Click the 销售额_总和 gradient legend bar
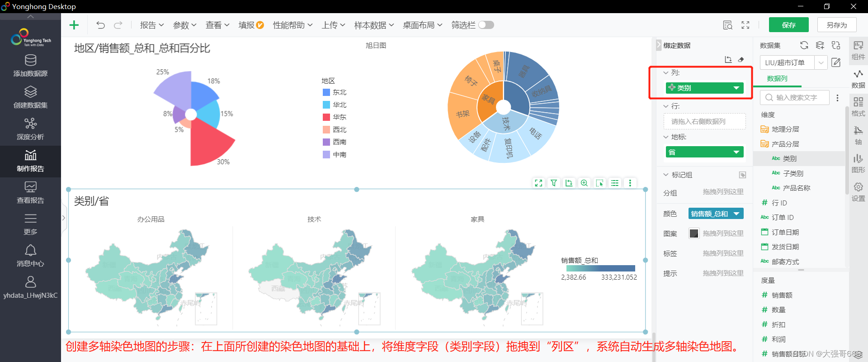The width and height of the screenshot is (868, 362). pyautogui.click(x=600, y=268)
